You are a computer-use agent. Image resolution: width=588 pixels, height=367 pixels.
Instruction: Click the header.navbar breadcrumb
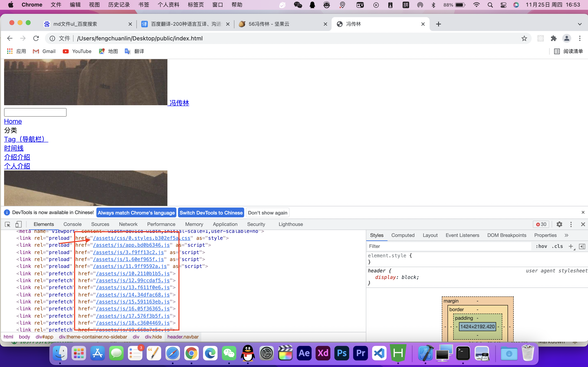[183, 337]
